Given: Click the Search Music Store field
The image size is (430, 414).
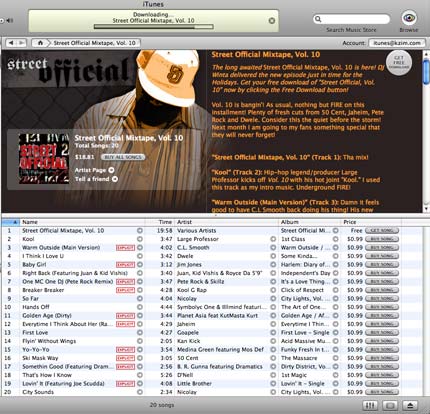Looking at the screenshot, I should point(351,19).
